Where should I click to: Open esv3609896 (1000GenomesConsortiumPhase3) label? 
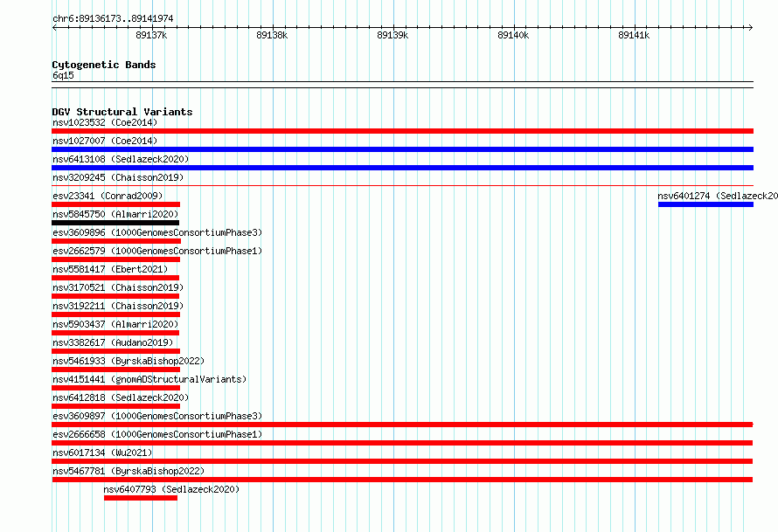[x=157, y=232]
